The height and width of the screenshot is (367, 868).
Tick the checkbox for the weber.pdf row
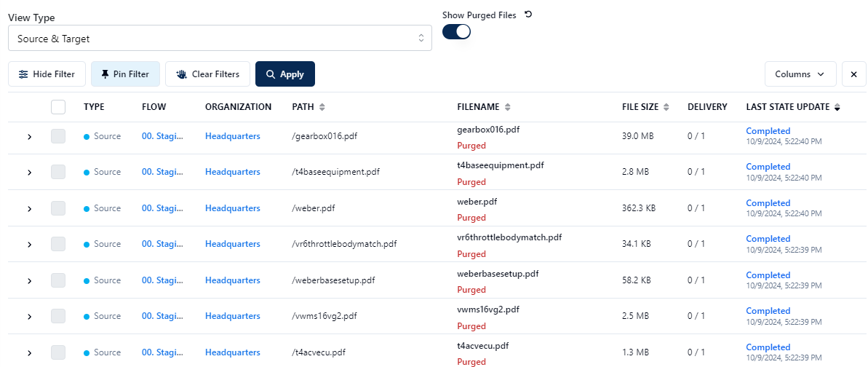[58, 208]
